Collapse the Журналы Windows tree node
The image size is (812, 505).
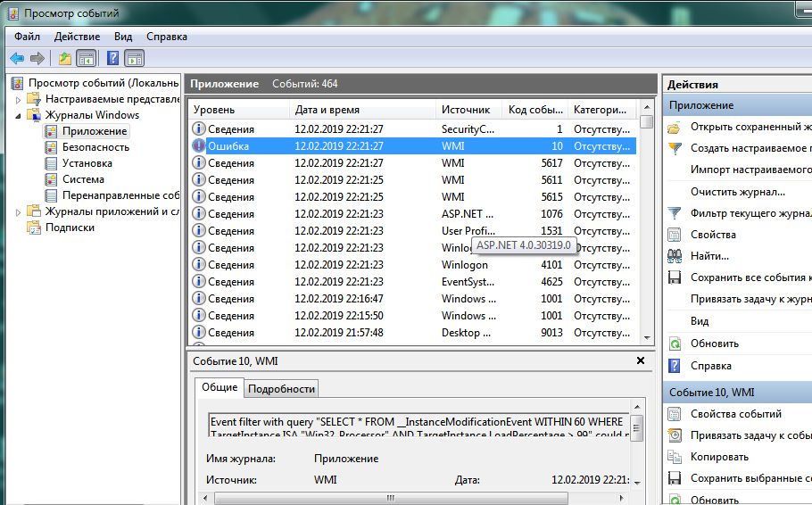[18, 115]
